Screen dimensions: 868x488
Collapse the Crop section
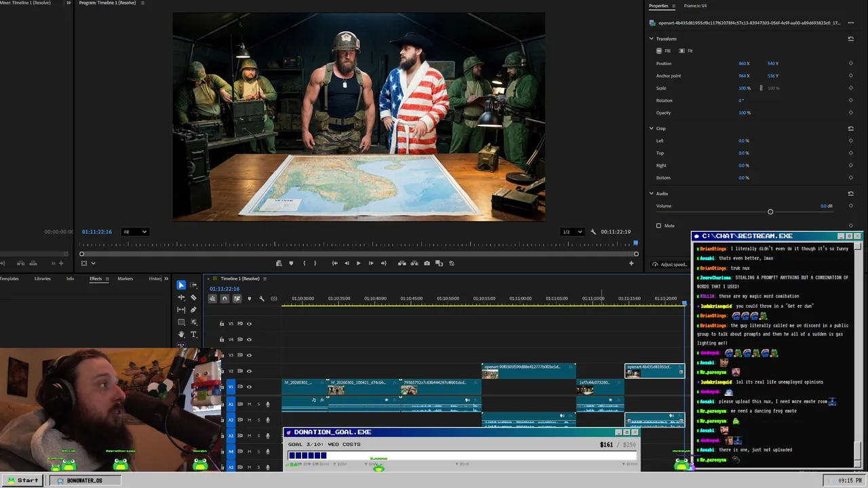(652, 128)
